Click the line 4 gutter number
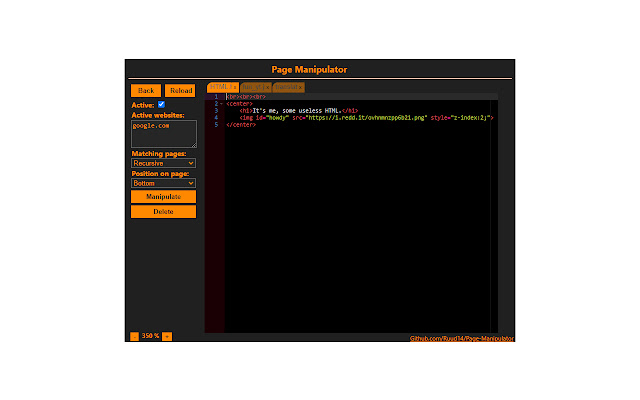This screenshot has width=640, height=400. [216, 118]
